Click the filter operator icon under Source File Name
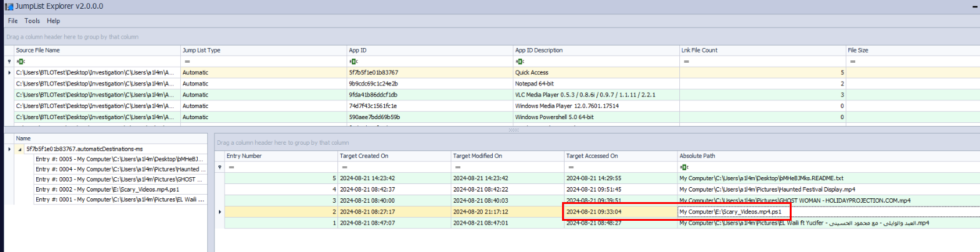 click(x=21, y=62)
